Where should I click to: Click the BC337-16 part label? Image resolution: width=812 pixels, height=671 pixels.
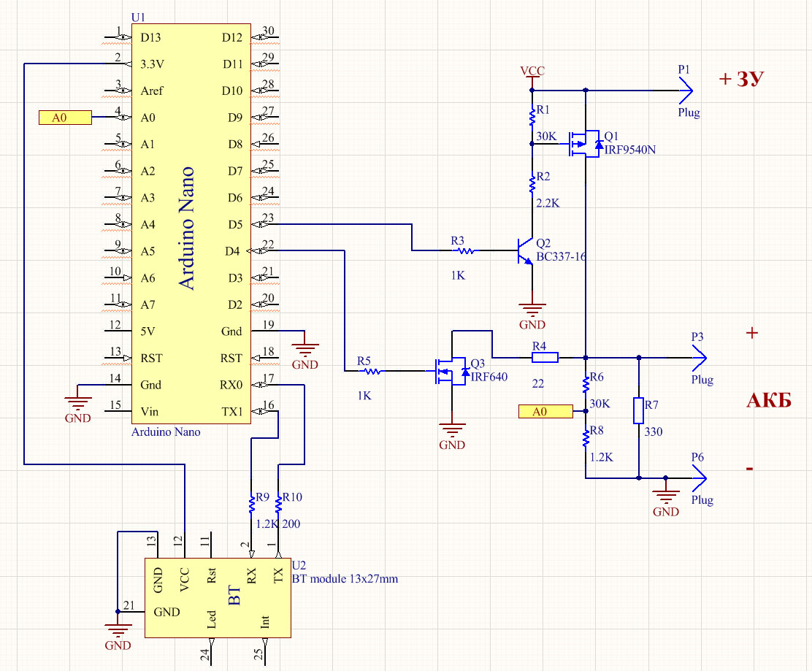(x=561, y=256)
